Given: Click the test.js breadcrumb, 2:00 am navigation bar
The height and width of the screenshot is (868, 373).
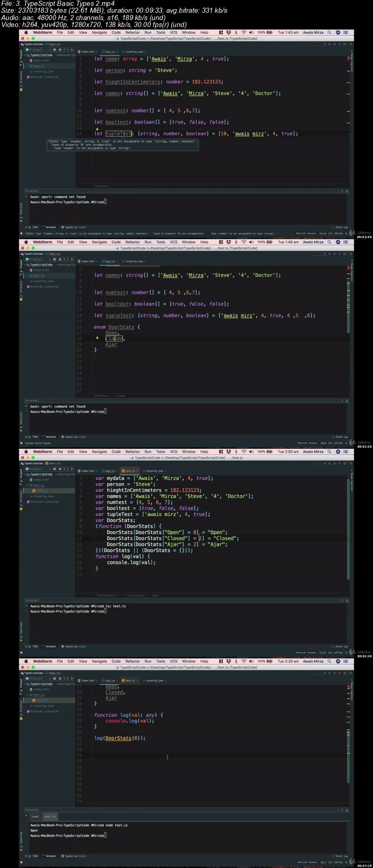Looking at the screenshot, I should pos(53,463).
